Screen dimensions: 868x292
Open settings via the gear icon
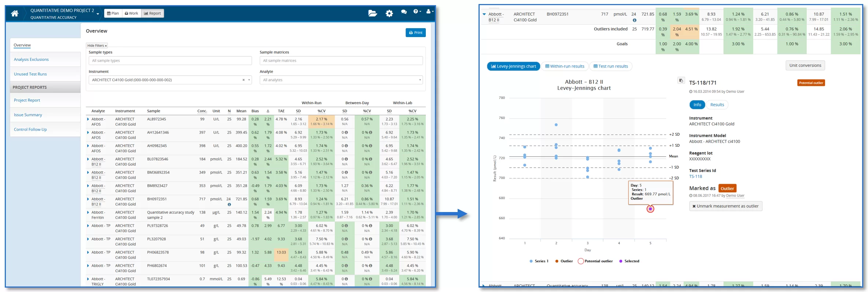pyautogui.click(x=389, y=14)
